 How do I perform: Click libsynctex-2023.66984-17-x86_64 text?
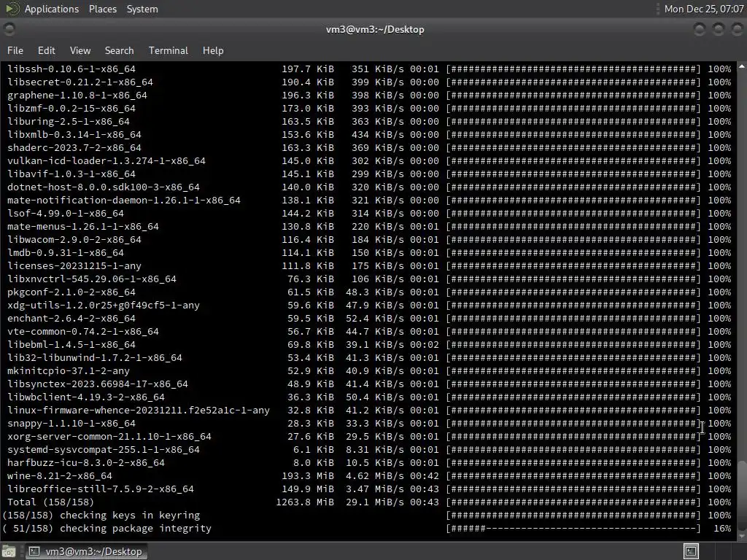click(x=98, y=384)
